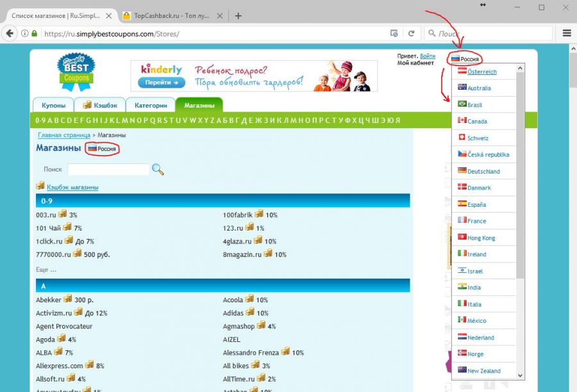Click the Еще ... link under 0-9
This screenshot has height=392, width=577.
tap(46, 270)
